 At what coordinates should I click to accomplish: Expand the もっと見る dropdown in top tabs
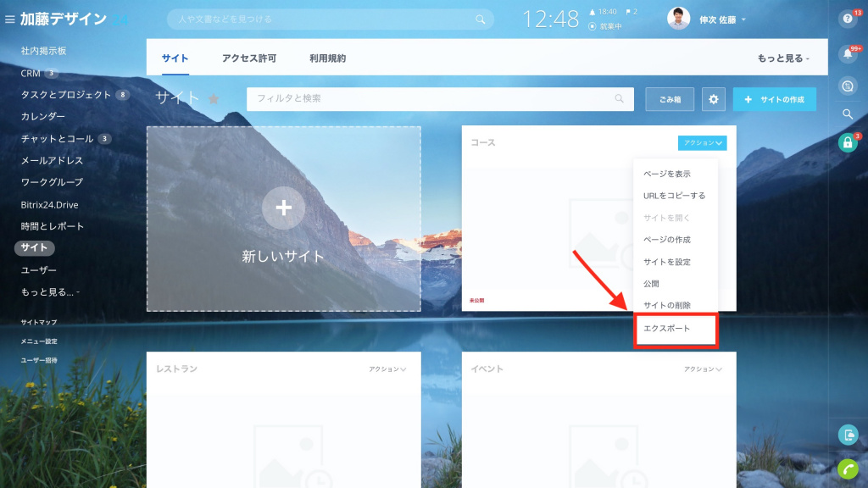783,58
